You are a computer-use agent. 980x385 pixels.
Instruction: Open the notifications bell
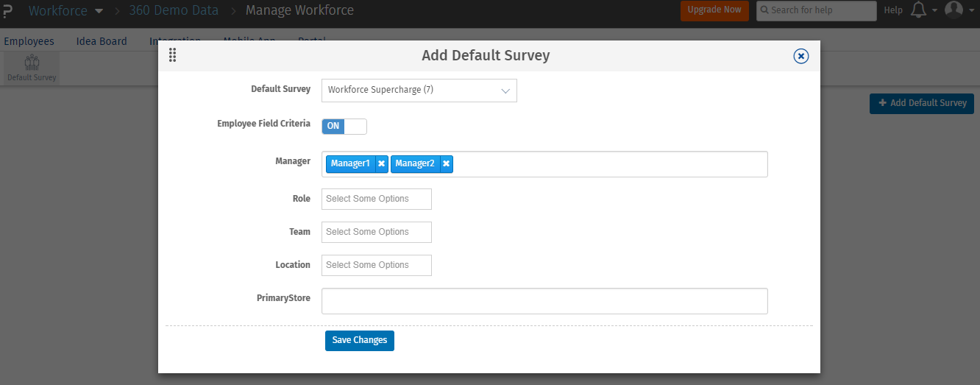coord(918,10)
